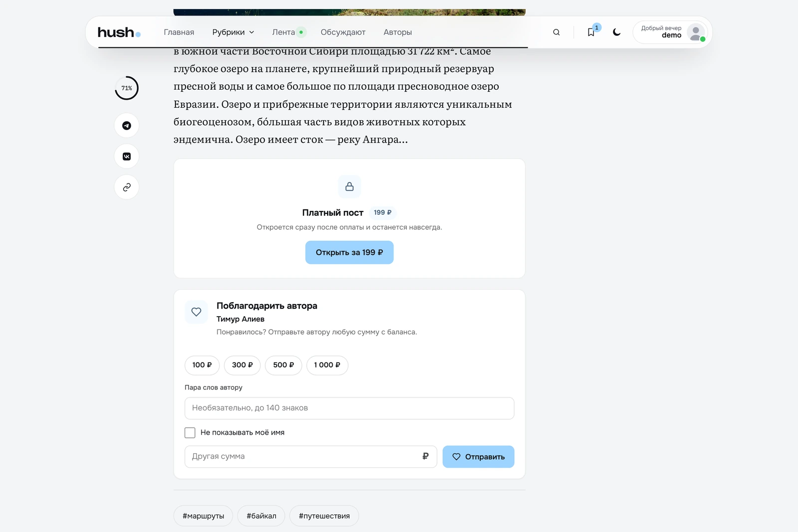Open the search icon in header

coord(557,32)
